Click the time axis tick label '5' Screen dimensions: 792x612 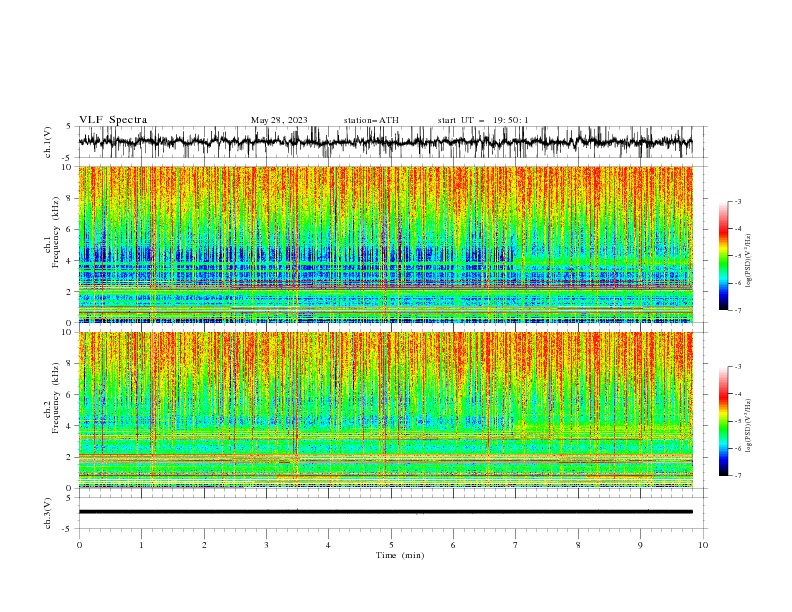[x=391, y=545]
